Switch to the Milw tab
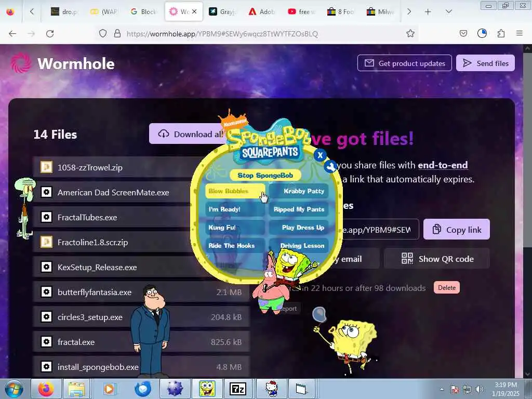The height and width of the screenshot is (399, 532). coord(380,12)
